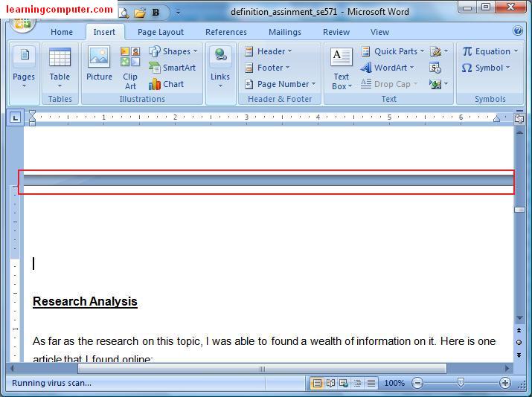
Task: Click the Links globe icon
Action: pyautogui.click(x=220, y=55)
